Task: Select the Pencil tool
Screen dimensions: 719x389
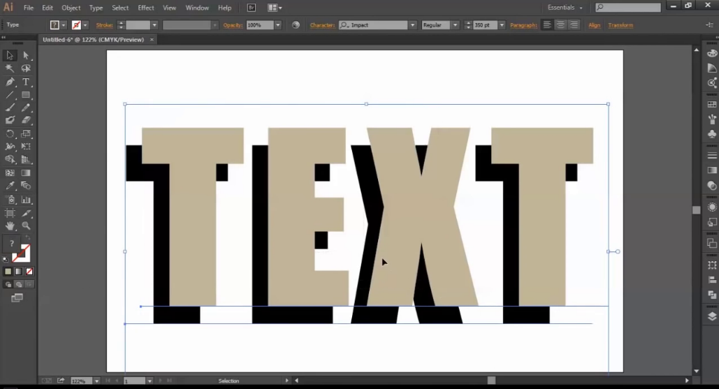Action: pos(26,108)
